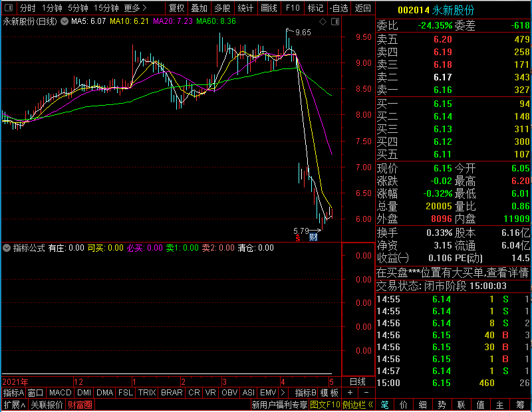Apply the TRIX indicator
The height and width of the screenshot is (412, 532).
pyautogui.click(x=147, y=393)
